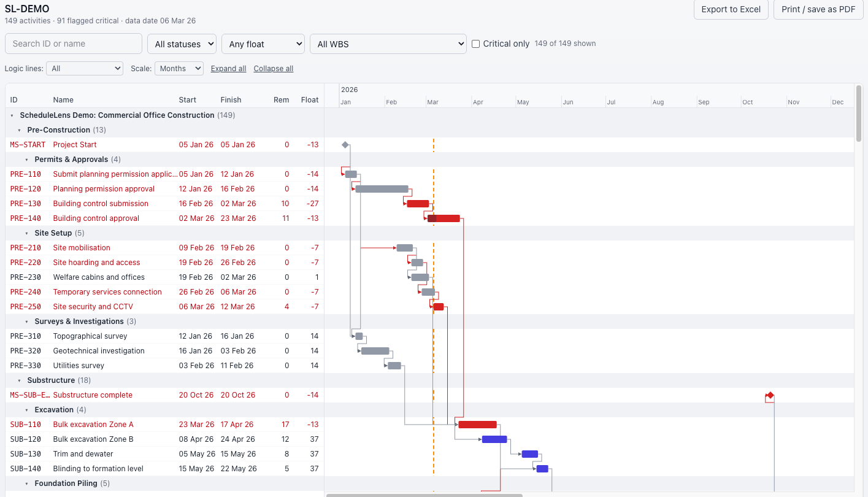The image size is (868, 497).
Task: Select the Geotechnical investigation Gantt bar
Action: pyautogui.click(x=375, y=351)
